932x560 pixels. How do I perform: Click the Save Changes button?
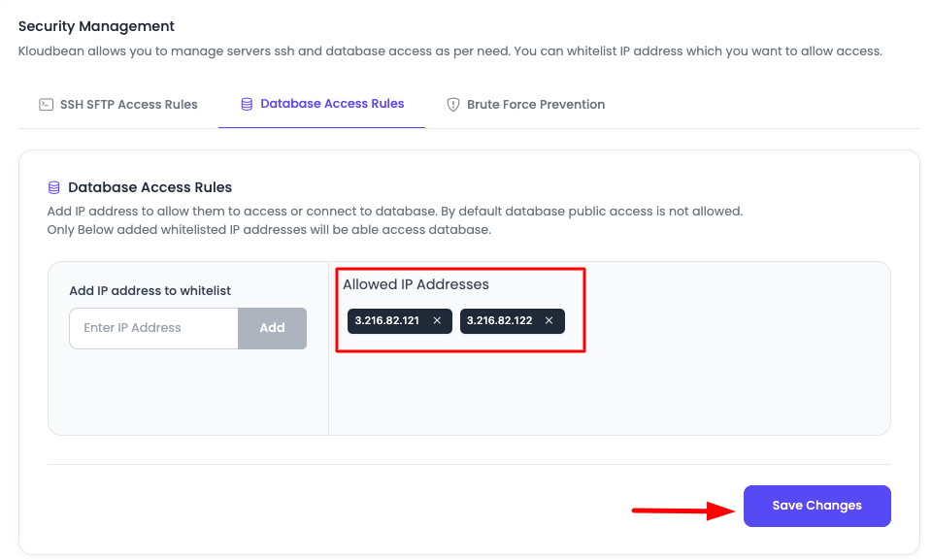tap(816, 505)
